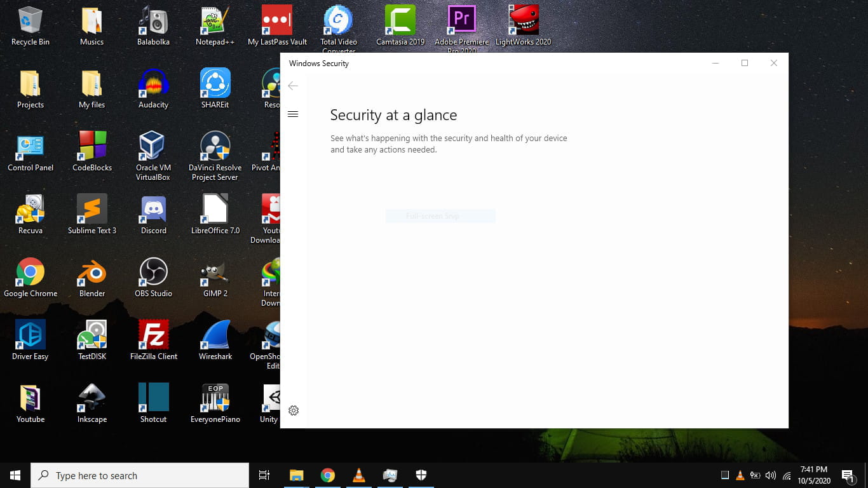Open Windows Security settings gear
868x488 pixels.
pos(294,410)
